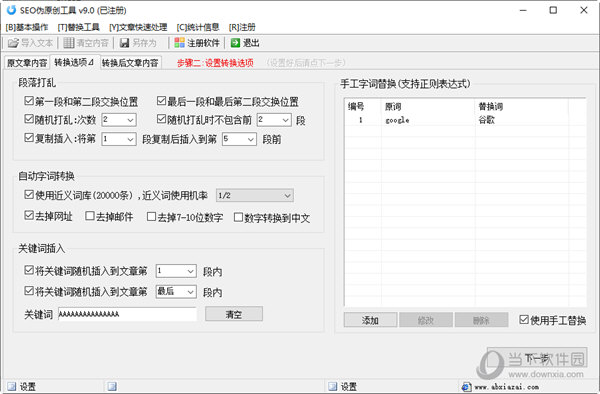
Task: Enable 数字转换到中文 checkbox
Action: tap(238, 217)
